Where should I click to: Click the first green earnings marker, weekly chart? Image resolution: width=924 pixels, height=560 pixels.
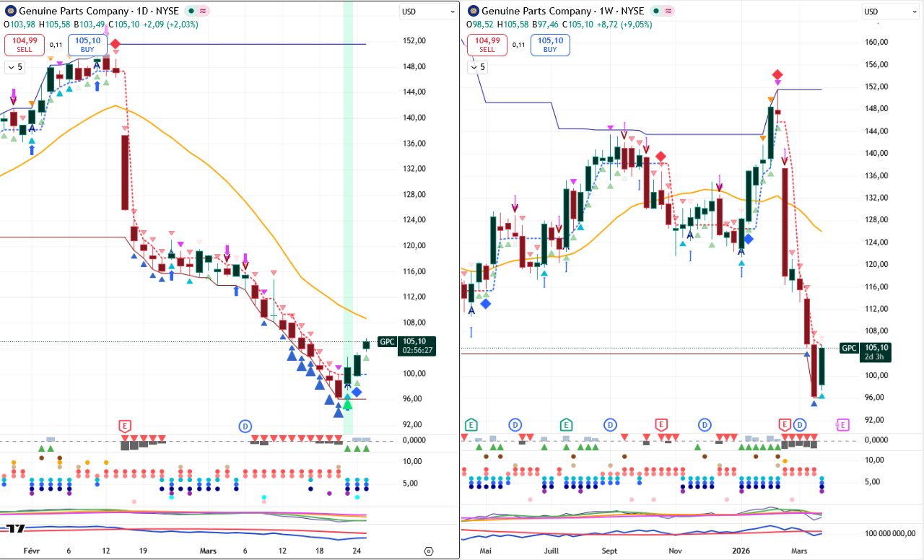471,424
